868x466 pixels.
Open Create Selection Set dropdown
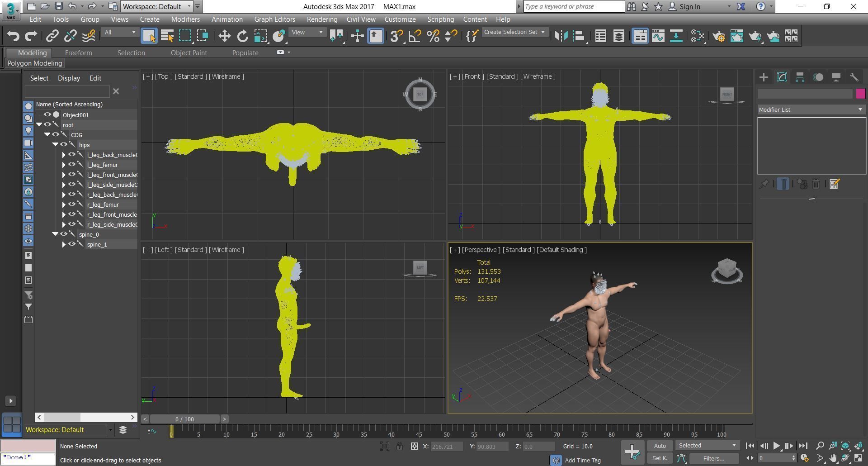click(x=514, y=32)
